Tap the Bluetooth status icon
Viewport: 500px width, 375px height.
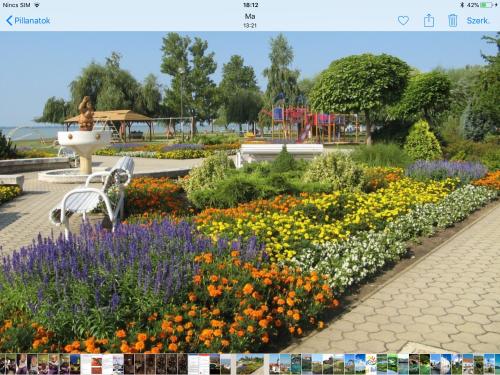tap(462, 5)
